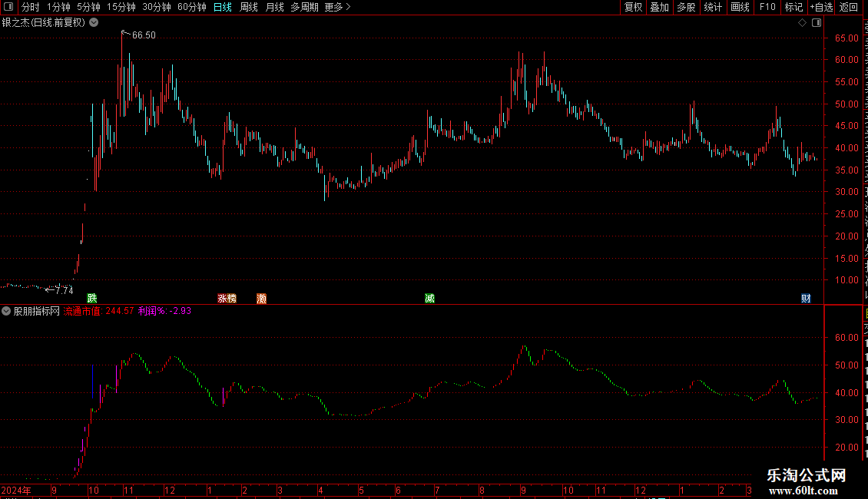Switch to 日线 daily chart
868x499 pixels.
click(223, 7)
